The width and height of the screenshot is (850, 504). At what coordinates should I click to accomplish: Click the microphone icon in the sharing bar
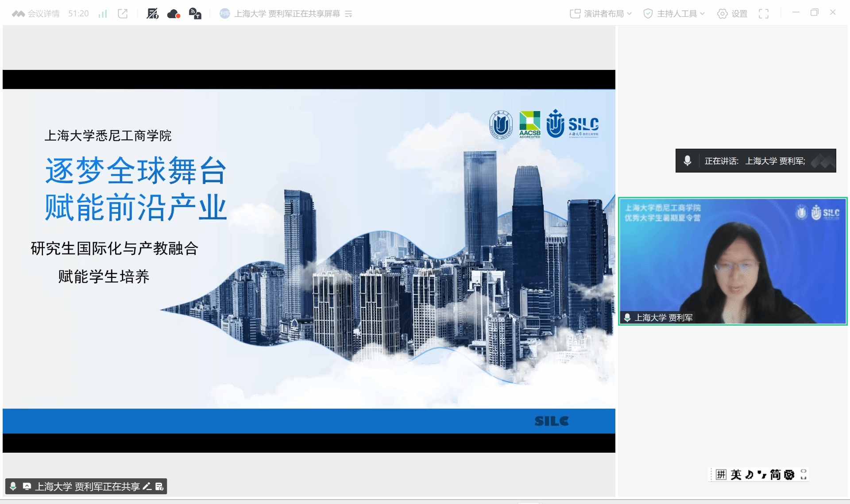pyautogui.click(x=13, y=486)
